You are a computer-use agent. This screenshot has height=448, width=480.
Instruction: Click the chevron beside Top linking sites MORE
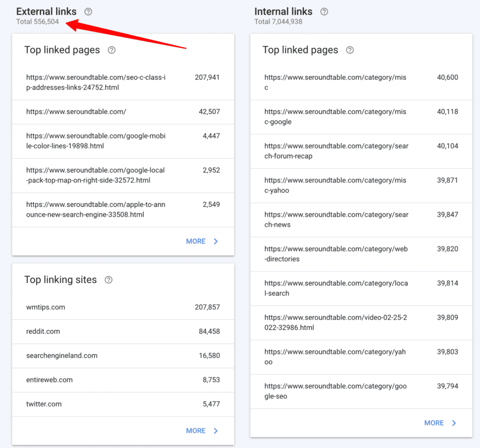click(x=216, y=431)
